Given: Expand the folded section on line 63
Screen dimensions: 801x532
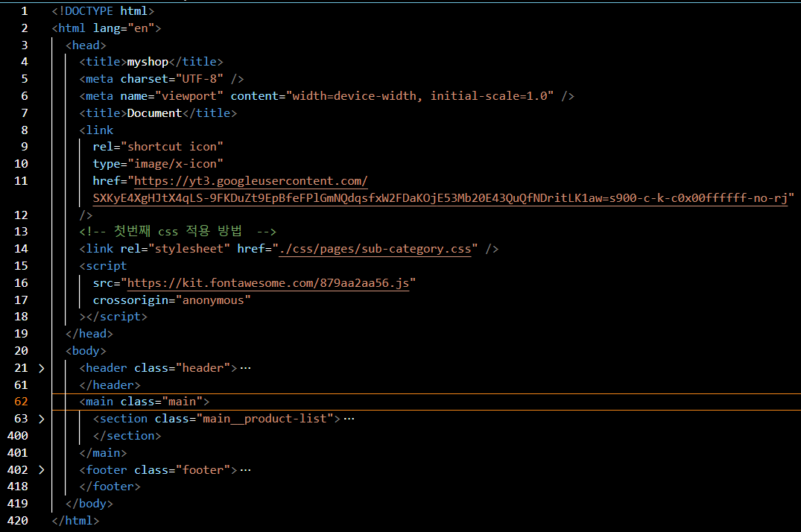Looking at the screenshot, I should tap(42, 419).
